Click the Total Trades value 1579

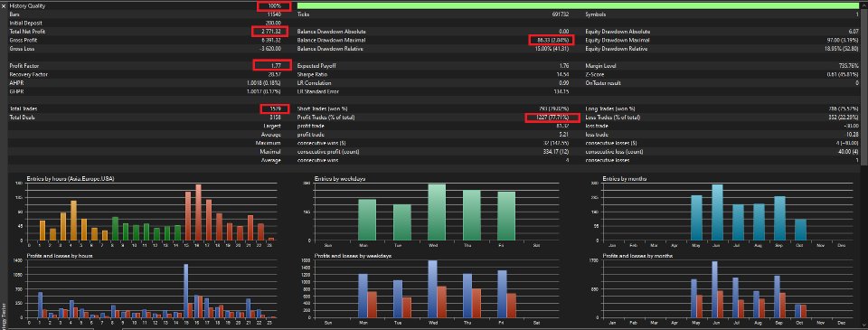tap(275, 109)
